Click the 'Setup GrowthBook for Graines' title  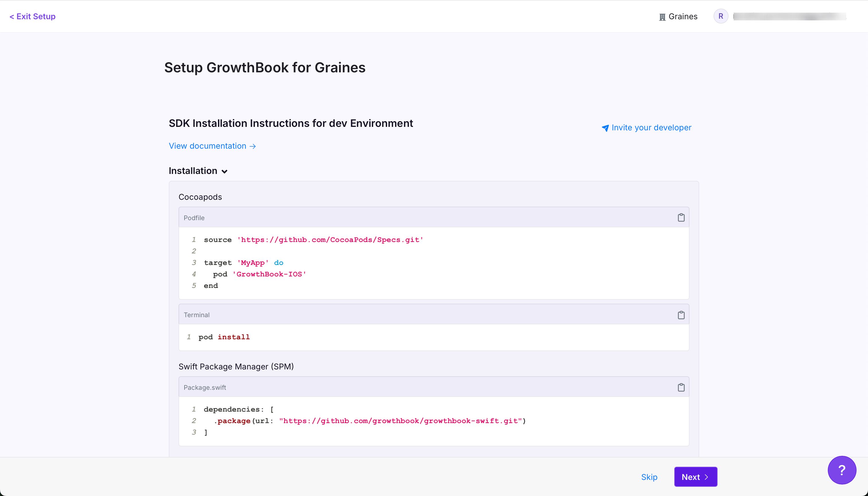pos(265,67)
